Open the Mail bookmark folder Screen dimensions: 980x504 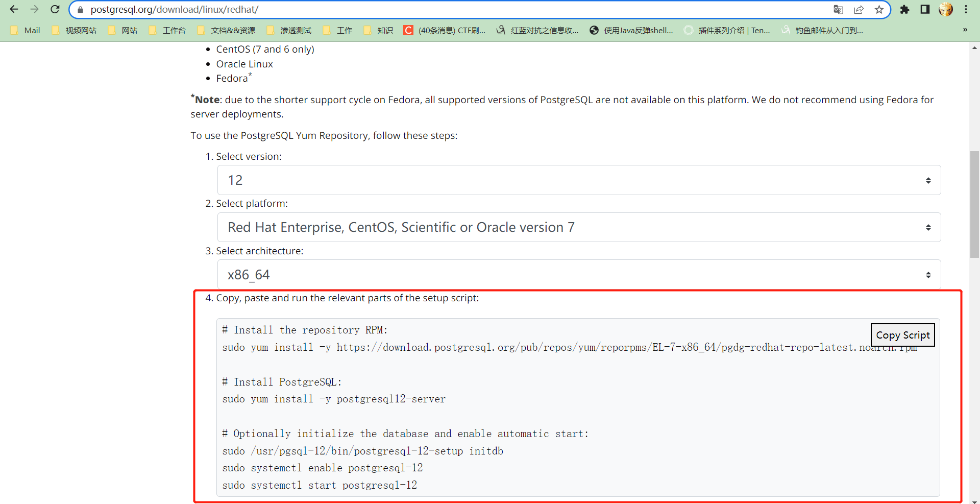point(25,30)
